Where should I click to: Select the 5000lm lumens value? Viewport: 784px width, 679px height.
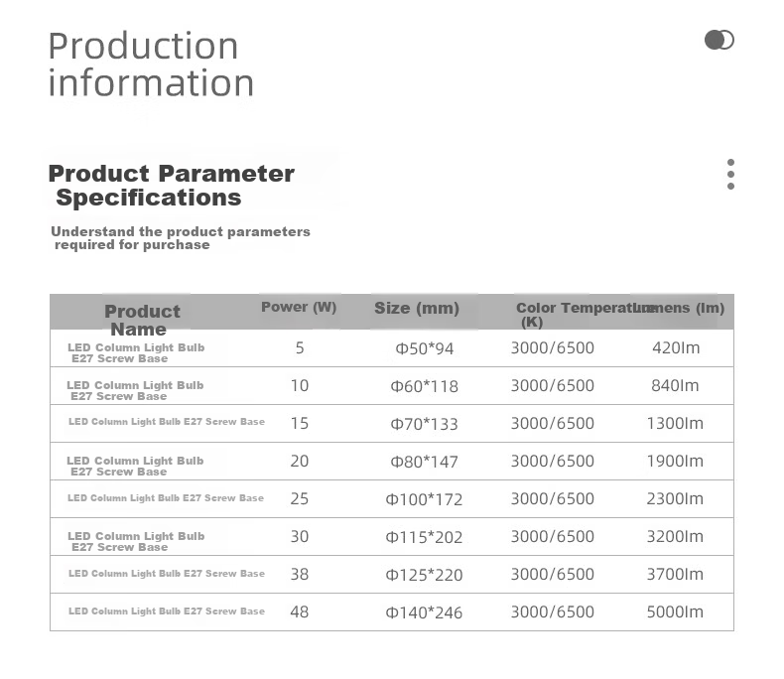[x=675, y=612]
